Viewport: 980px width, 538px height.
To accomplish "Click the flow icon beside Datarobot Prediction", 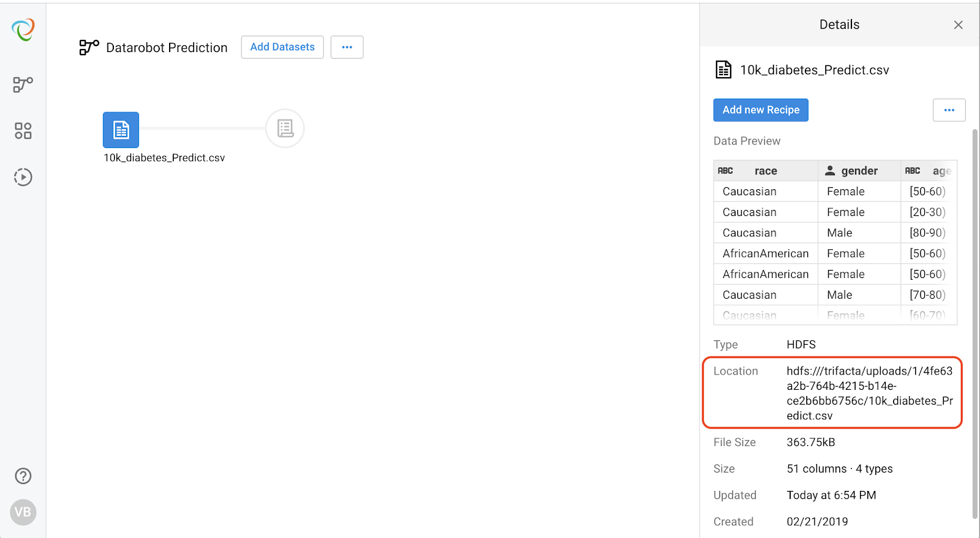I will point(89,47).
